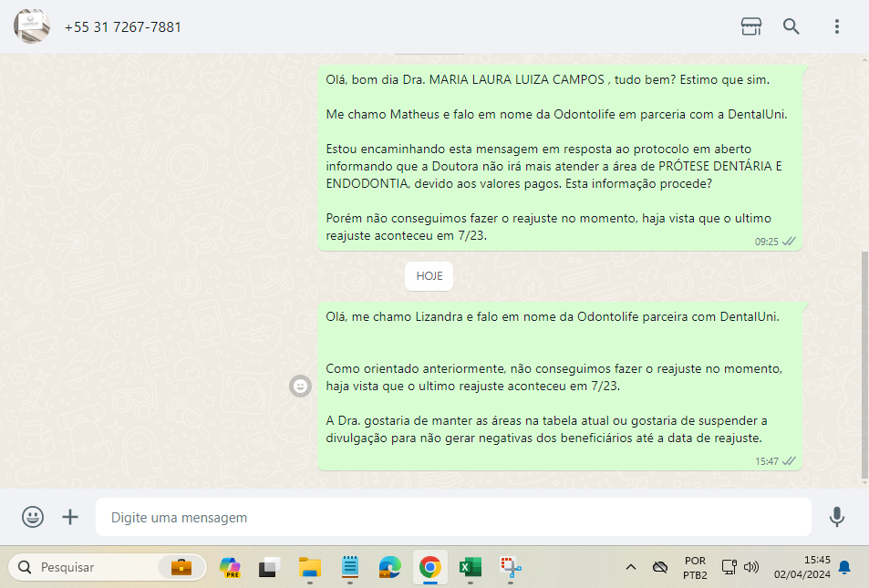
Task: Open volume control speaker icon
Action: pos(751,567)
